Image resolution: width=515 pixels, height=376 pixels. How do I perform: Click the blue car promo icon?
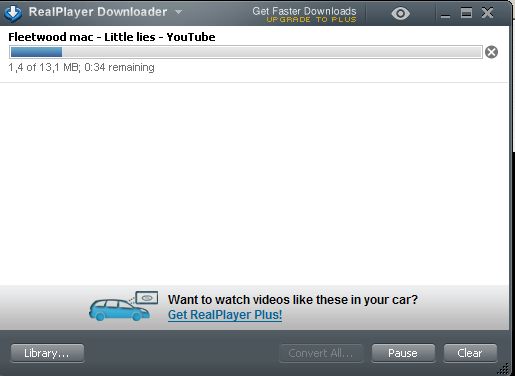coord(123,306)
